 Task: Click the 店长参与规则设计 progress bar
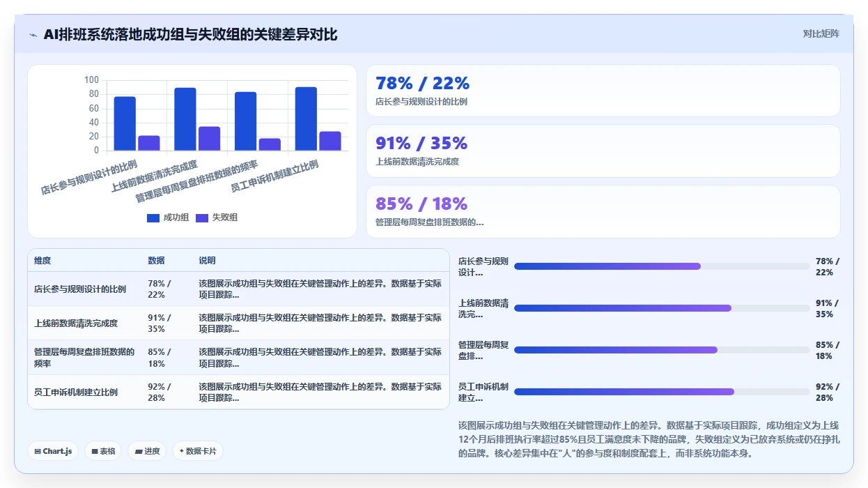tap(662, 266)
